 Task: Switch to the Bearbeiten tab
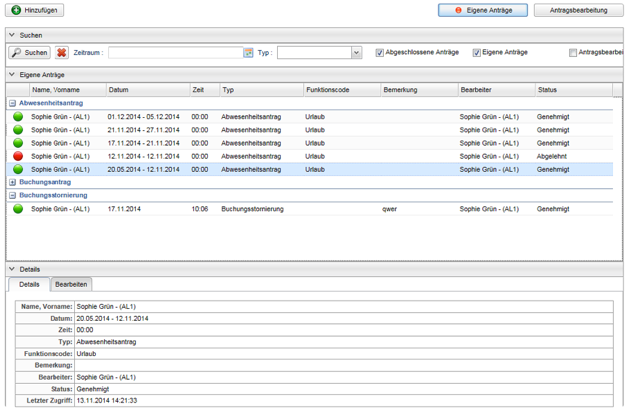[x=71, y=285]
